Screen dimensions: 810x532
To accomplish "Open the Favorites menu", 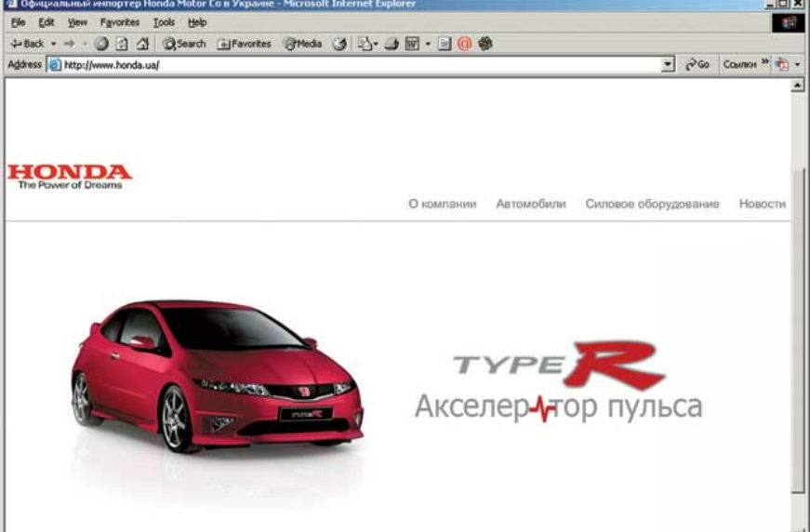I will pyautogui.click(x=119, y=22).
